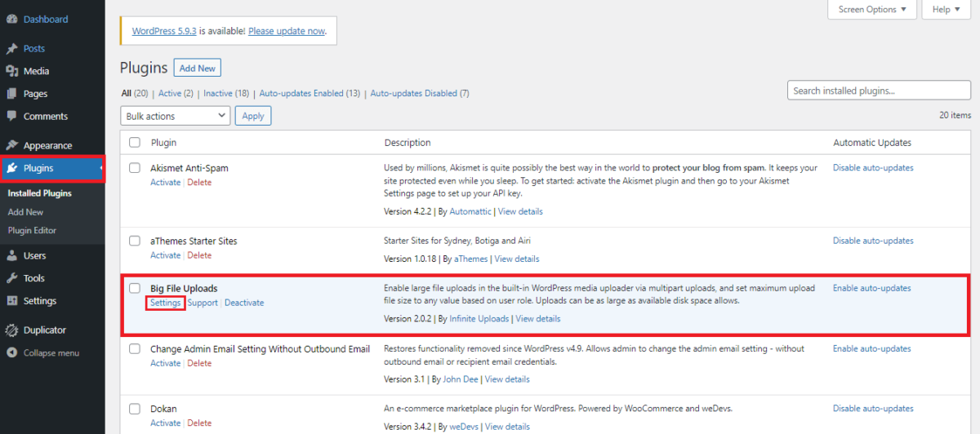Click the Tools wrench icon
This screenshot has height=434, width=980.
12,278
